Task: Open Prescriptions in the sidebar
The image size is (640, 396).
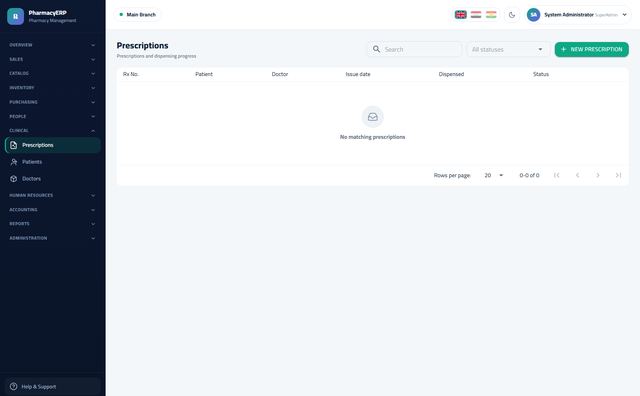Action: click(x=53, y=145)
